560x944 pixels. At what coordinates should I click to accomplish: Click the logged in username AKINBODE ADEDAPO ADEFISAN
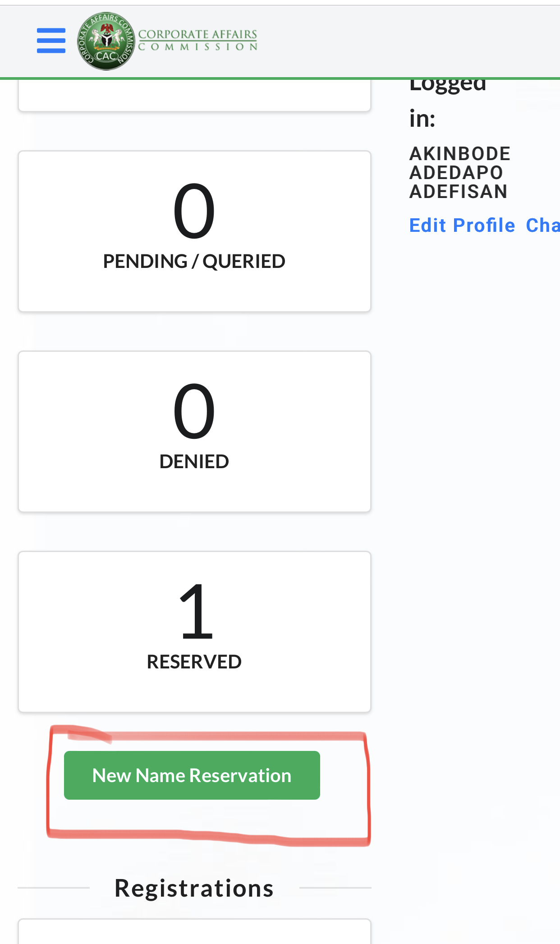tap(460, 172)
